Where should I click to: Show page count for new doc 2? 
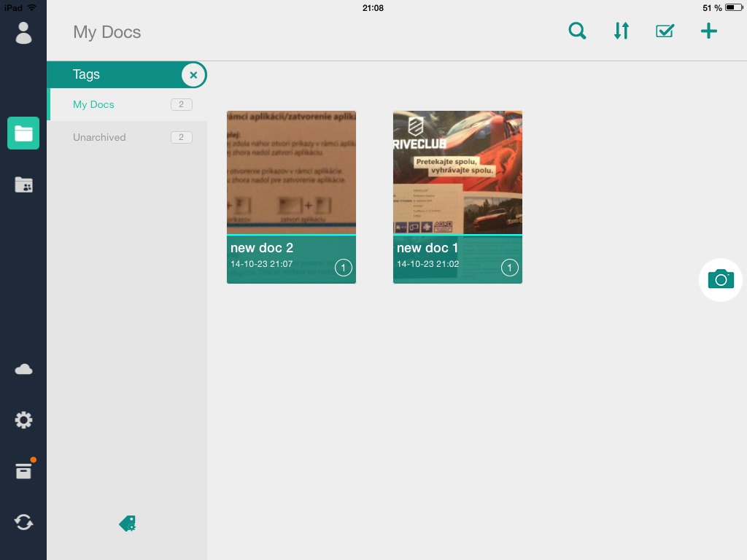(x=343, y=268)
